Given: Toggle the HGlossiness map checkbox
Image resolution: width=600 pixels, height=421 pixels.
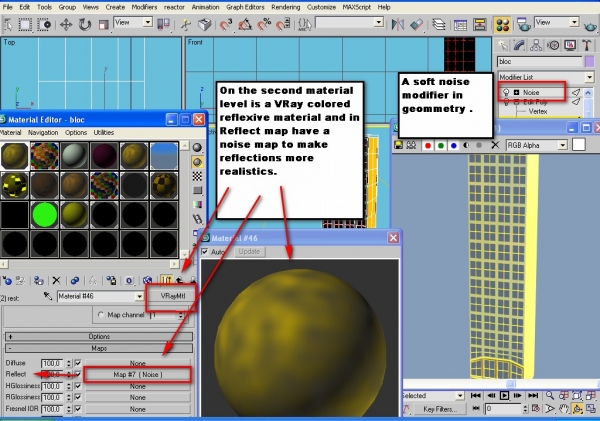Looking at the screenshot, I should coord(78,386).
